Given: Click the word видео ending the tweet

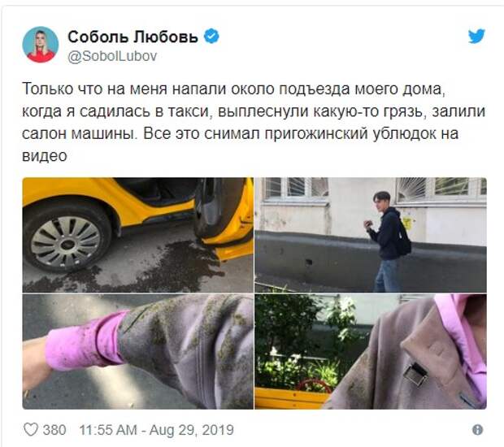Looking at the screenshot, I should 45,156.
